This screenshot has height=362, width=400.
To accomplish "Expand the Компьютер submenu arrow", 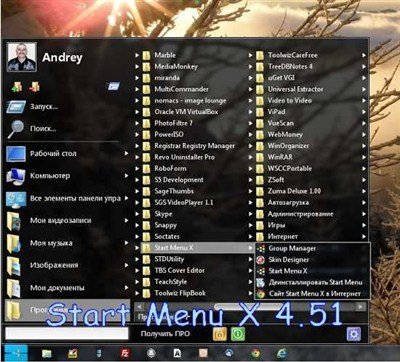I will (126, 176).
